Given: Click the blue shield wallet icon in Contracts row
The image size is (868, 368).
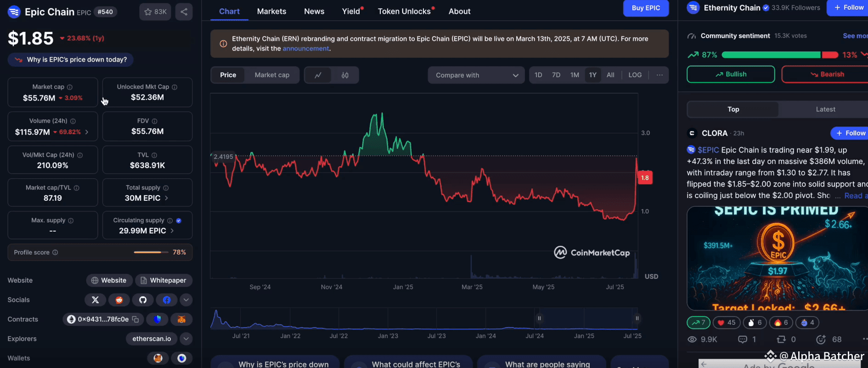Looking at the screenshot, I should [x=158, y=319].
